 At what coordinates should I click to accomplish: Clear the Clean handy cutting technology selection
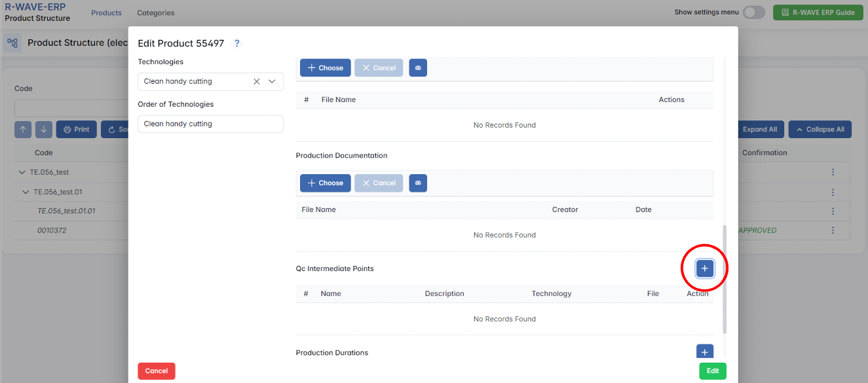pyautogui.click(x=257, y=82)
